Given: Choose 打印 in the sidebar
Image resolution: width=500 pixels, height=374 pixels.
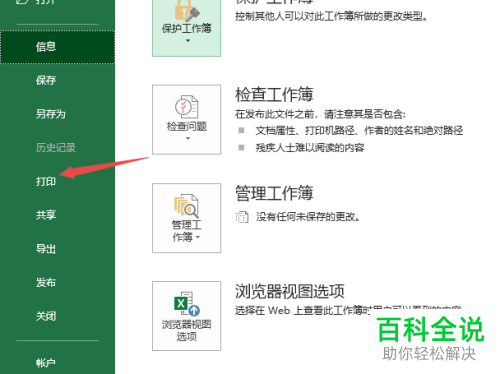Looking at the screenshot, I should (46, 181).
